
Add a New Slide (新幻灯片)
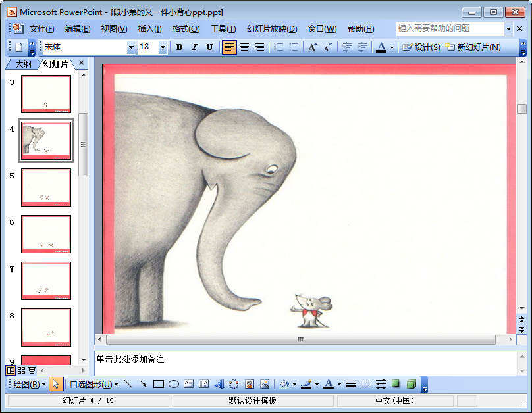click(473, 47)
